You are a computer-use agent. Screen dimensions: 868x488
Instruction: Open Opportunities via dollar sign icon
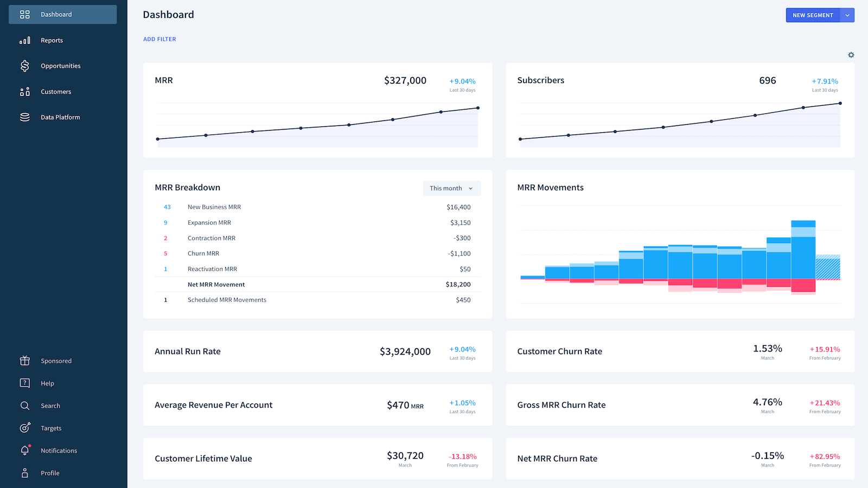[25, 66]
